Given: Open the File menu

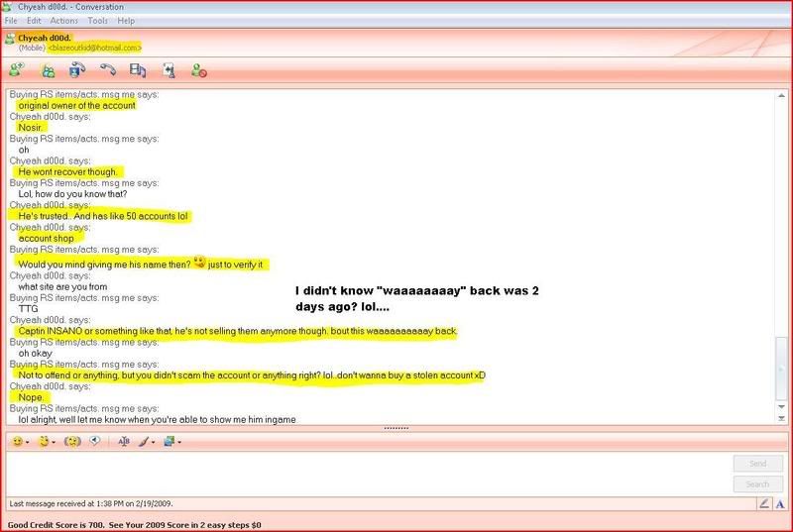Looking at the screenshot, I should click(11, 21).
